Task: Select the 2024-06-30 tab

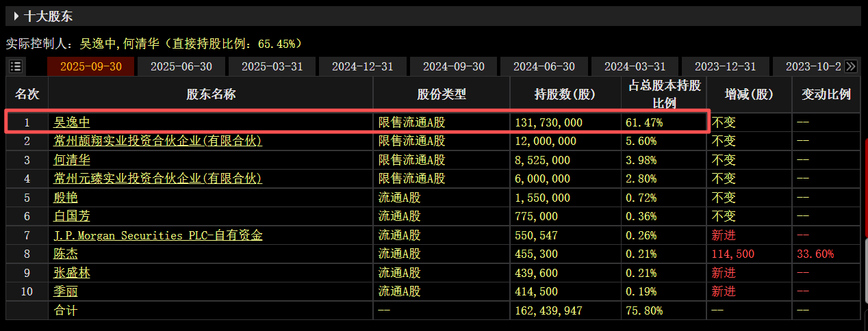Action: click(544, 66)
